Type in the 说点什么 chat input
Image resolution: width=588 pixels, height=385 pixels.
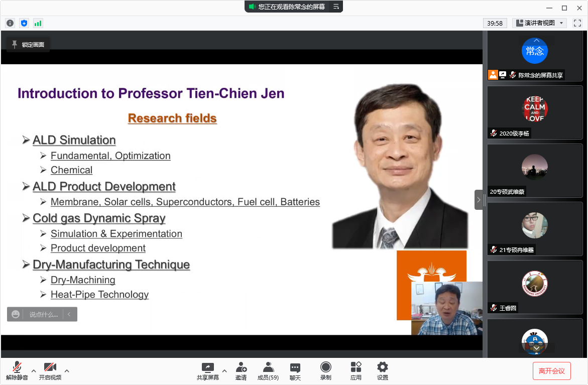[43, 314]
